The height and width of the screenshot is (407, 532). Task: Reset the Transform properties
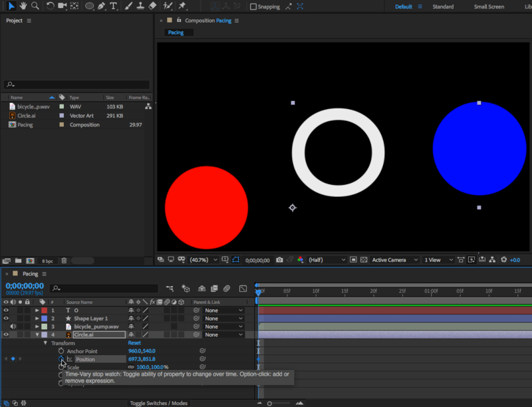[x=134, y=343]
